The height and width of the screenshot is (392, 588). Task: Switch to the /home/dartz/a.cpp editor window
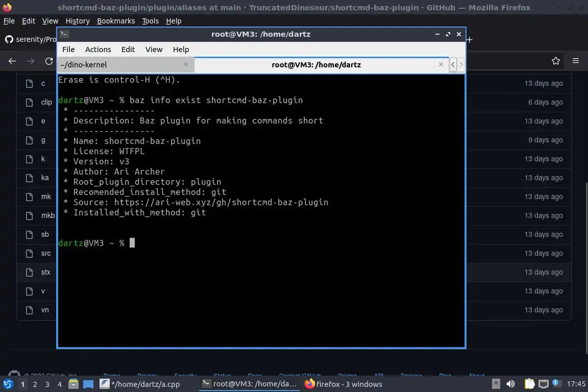[140, 384]
